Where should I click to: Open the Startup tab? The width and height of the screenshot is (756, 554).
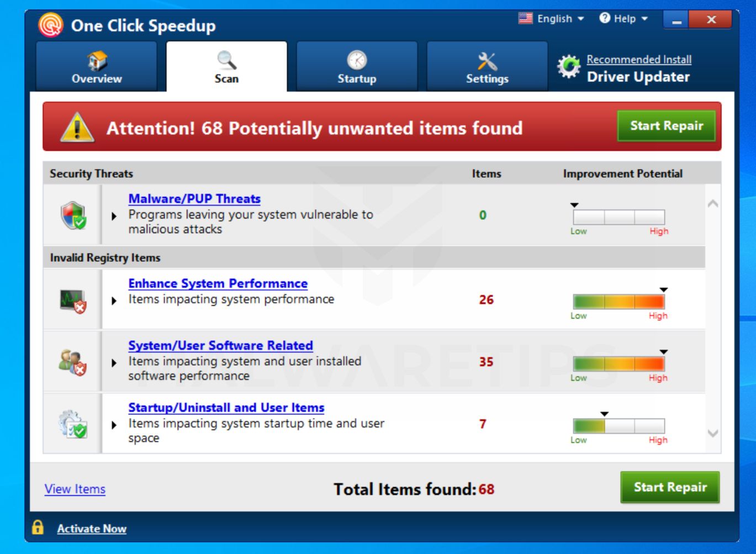[357, 66]
